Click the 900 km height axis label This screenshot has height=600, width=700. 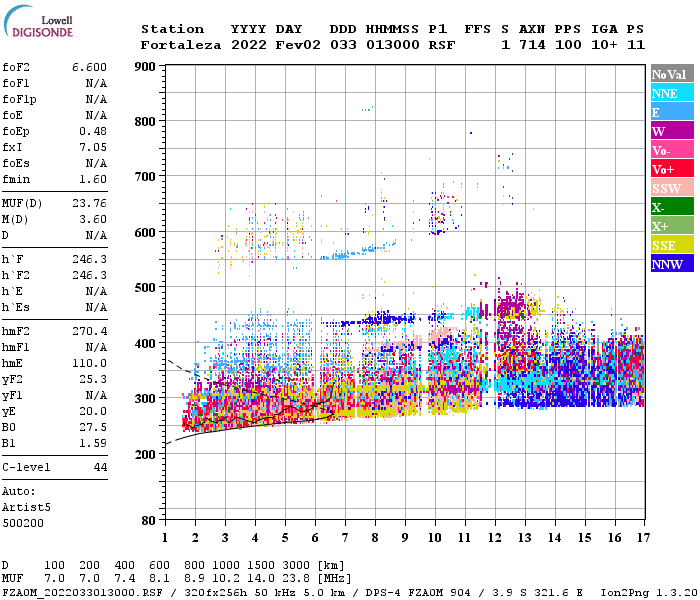click(x=145, y=67)
